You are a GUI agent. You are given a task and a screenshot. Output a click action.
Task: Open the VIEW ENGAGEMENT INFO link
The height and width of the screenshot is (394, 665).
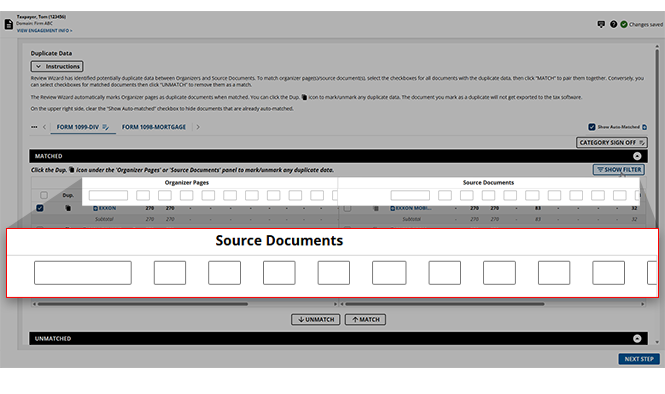click(x=45, y=31)
